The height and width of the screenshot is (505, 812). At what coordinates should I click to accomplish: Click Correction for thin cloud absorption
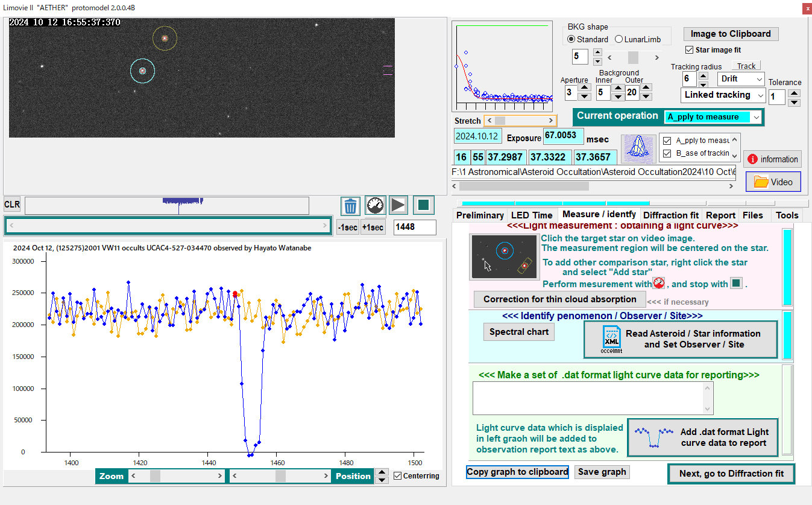[x=559, y=299]
